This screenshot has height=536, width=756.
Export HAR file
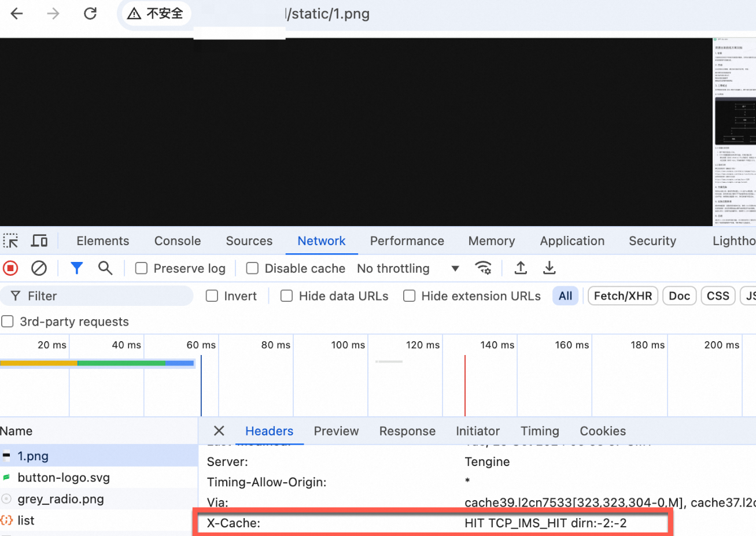click(549, 268)
